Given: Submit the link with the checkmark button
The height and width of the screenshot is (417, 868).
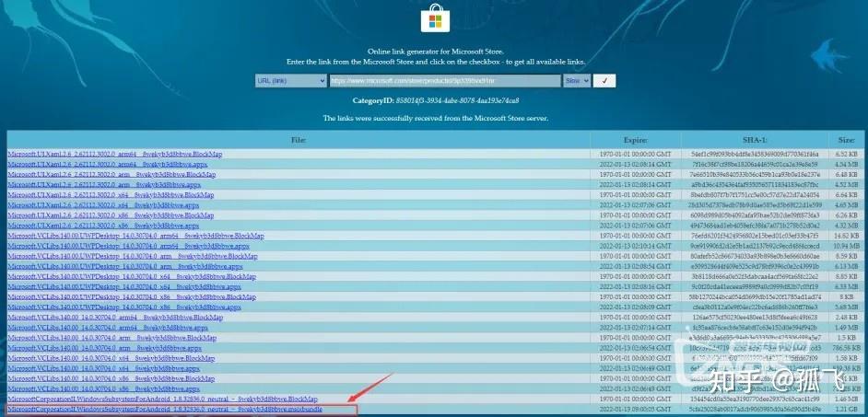Looking at the screenshot, I should pos(604,81).
